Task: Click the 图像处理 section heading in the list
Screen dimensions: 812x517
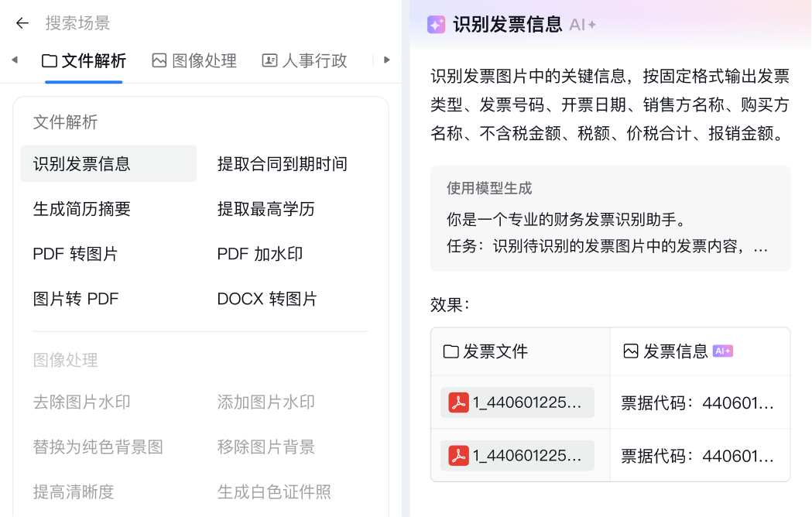Action: coord(65,360)
